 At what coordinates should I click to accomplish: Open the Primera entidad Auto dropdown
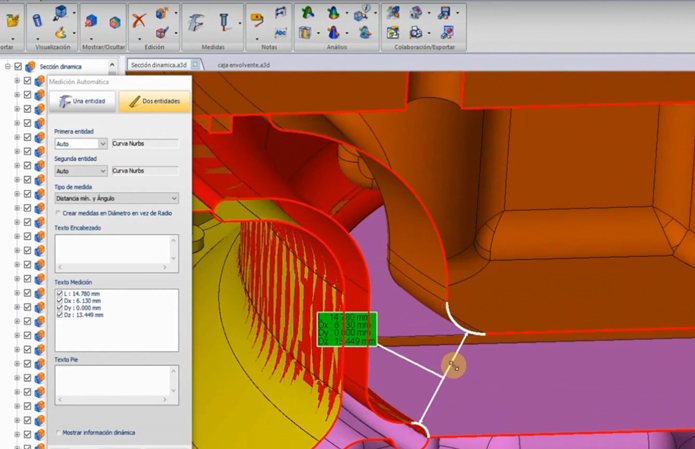pos(102,144)
